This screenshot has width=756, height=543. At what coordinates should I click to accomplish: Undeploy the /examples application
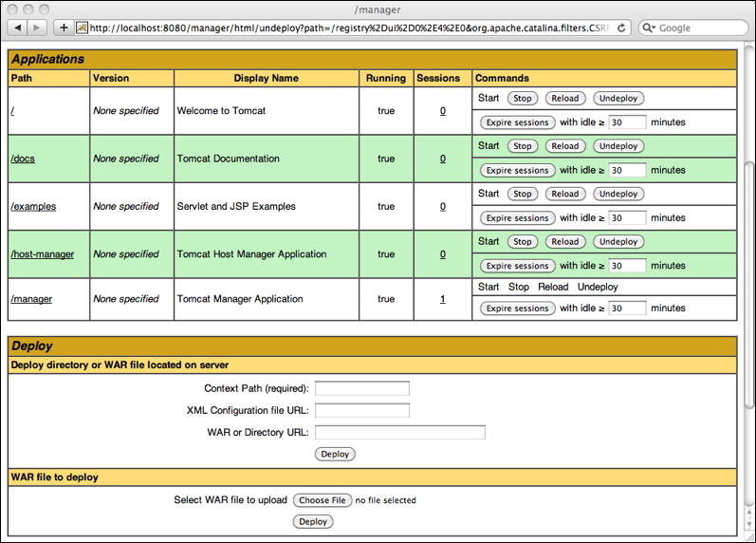[x=618, y=194]
